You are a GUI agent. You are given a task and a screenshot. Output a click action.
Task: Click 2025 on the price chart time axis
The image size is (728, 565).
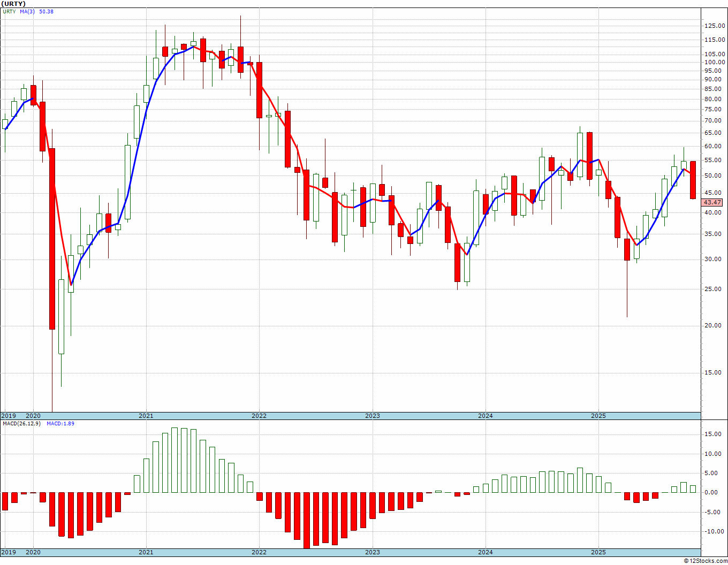(598, 416)
